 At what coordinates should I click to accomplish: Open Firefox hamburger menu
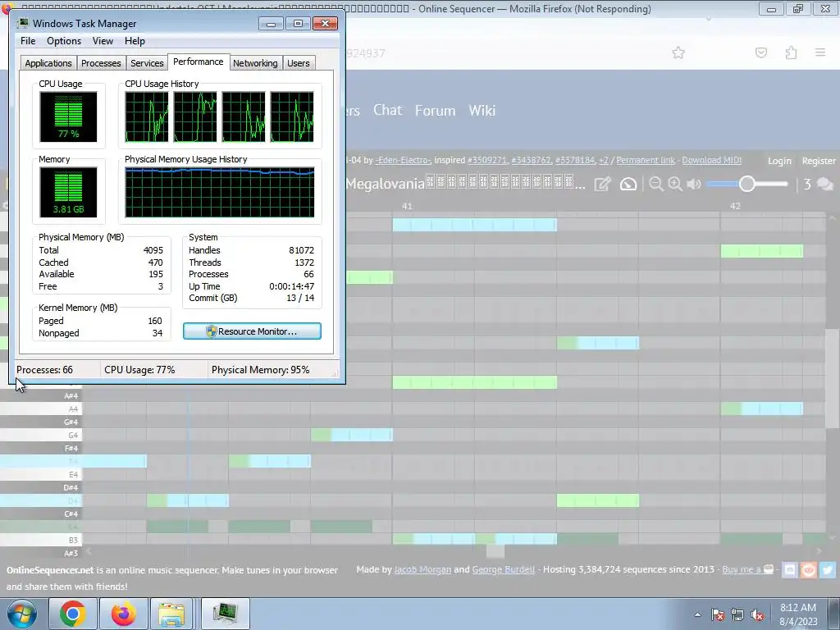[820, 52]
